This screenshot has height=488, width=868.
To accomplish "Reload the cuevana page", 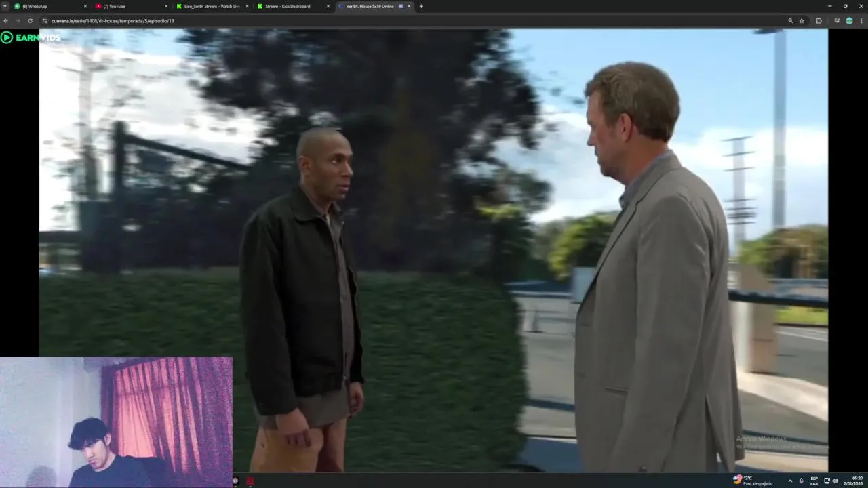I will pyautogui.click(x=30, y=21).
